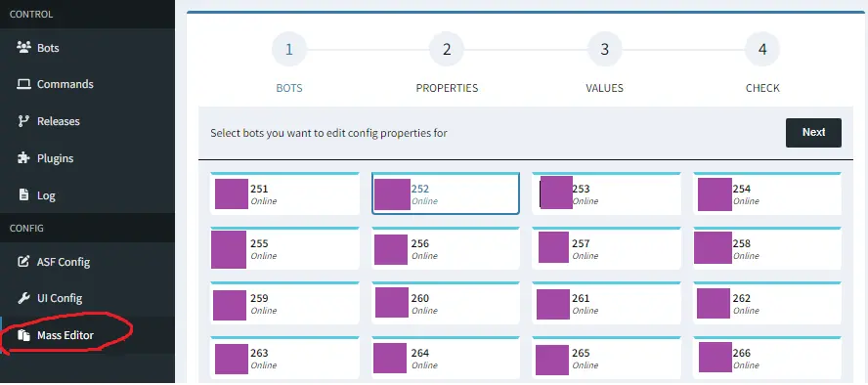Pick the bot 261 card
The height and width of the screenshot is (385, 868).
tap(606, 303)
